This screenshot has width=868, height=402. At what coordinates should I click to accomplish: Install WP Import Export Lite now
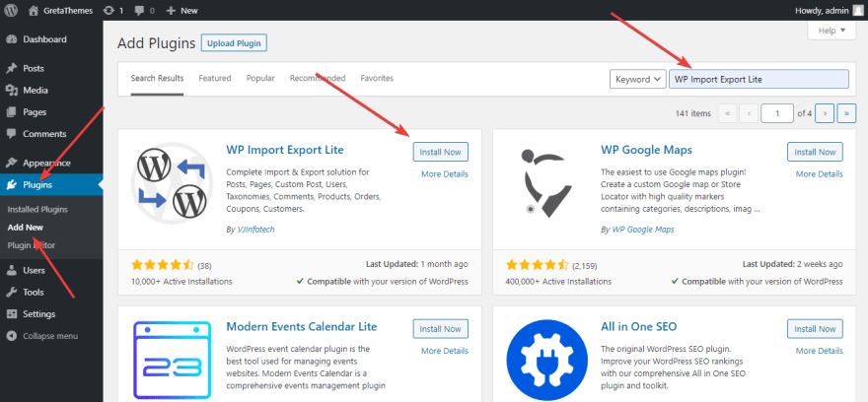pyautogui.click(x=441, y=152)
